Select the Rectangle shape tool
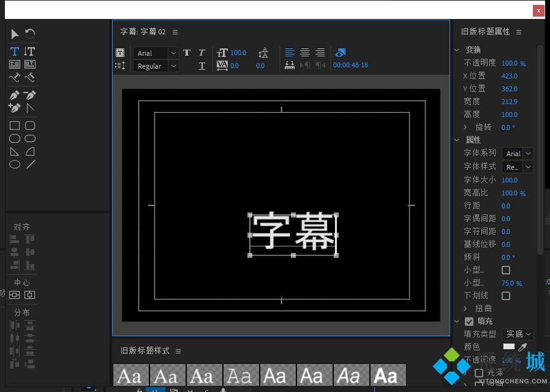This screenshot has width=550, height=392. pyautogui.click(x=14, y=126)
